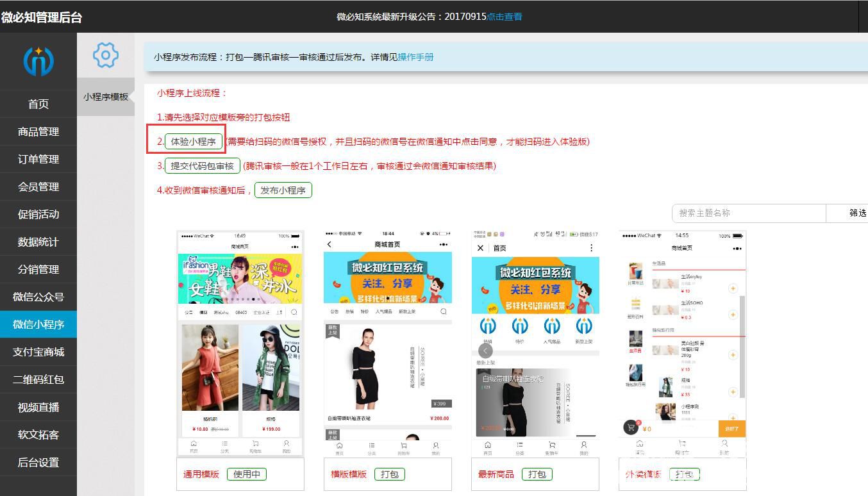Click the 微必知管理后台 title

42,17
